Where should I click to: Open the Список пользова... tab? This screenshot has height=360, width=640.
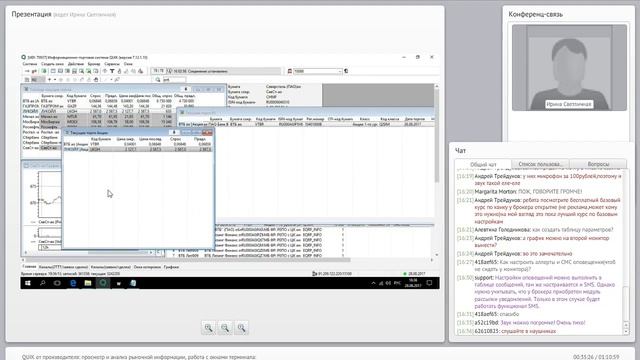click(540, 164)
